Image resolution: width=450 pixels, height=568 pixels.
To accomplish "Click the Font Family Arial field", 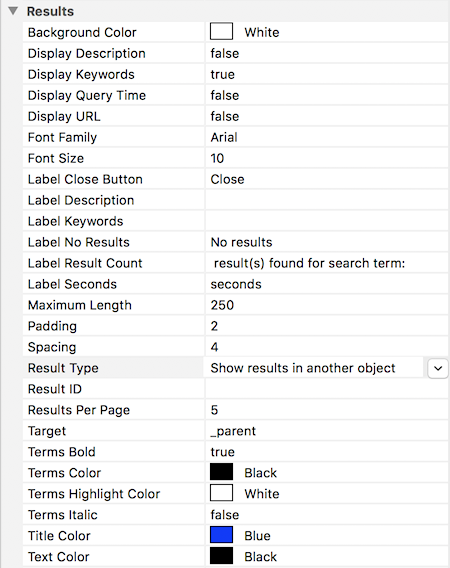I will coord(327,138).
